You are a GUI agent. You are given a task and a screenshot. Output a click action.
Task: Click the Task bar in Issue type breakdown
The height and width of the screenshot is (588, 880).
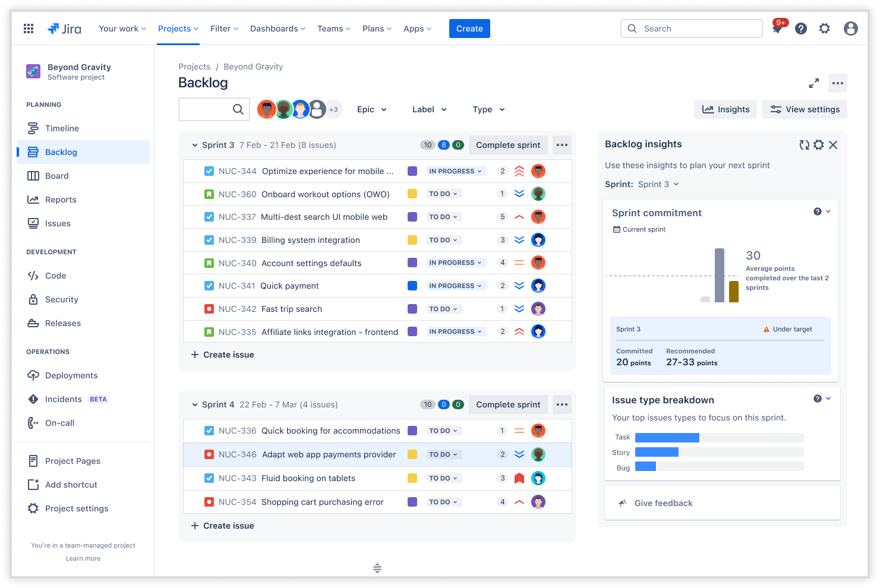coord(667,437)
